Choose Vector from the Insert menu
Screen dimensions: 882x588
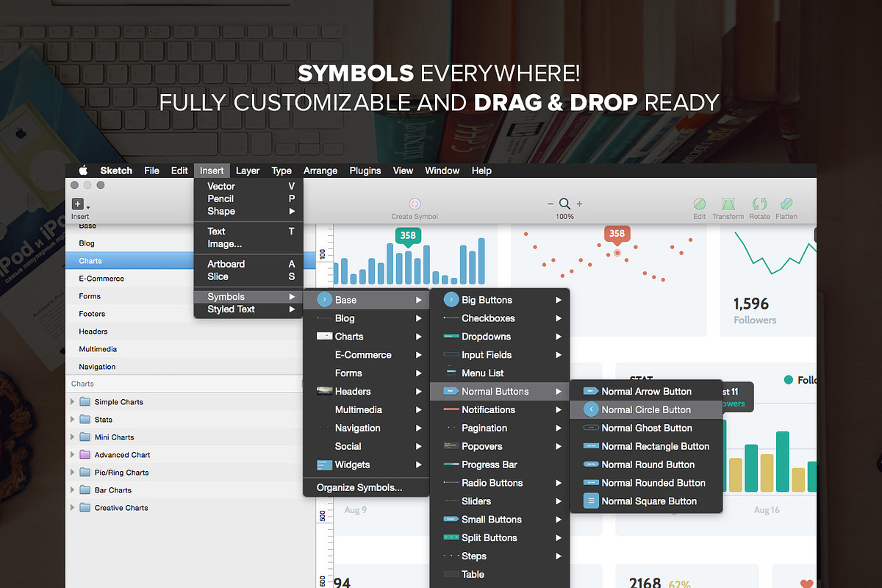[x=248, y=186]
